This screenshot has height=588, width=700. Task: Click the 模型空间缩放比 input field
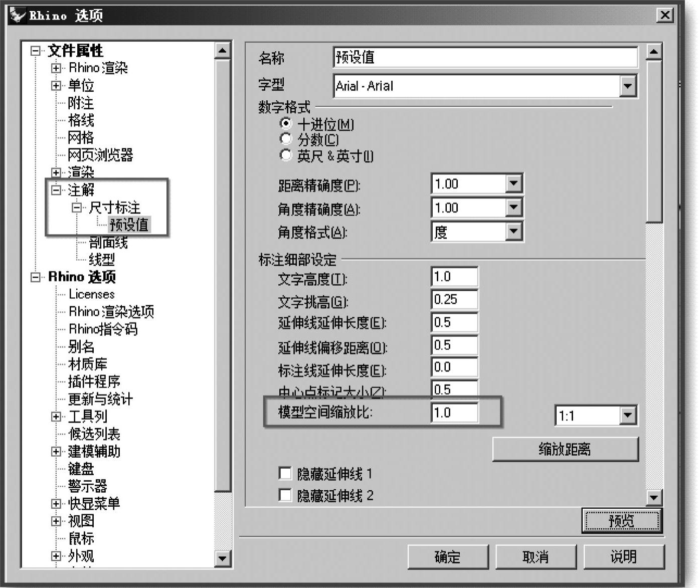click(x=454, y=413)
